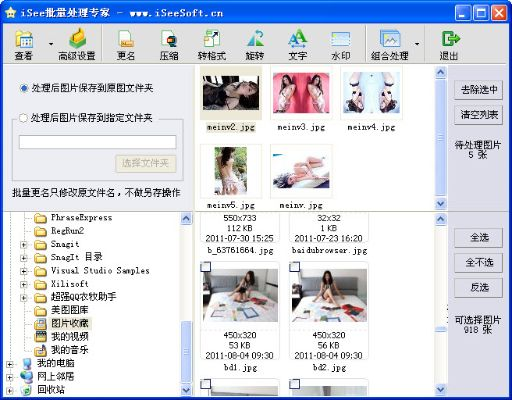
Task: Expand the SnagIt 目录 folder
Action: [23, 258]
